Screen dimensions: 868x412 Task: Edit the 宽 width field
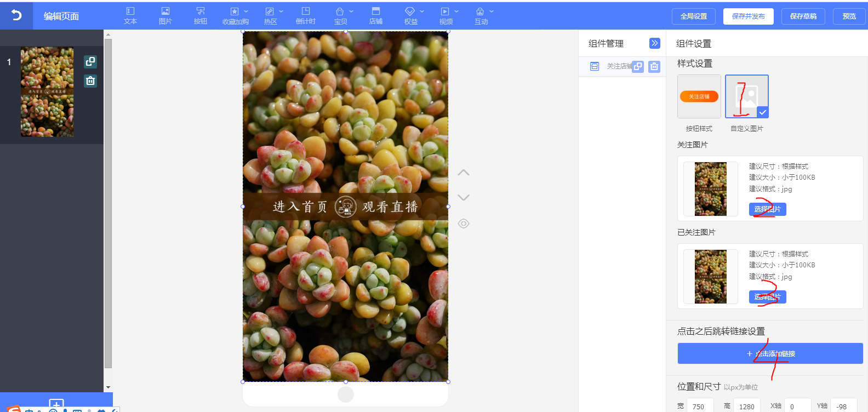(x=701, y=406)
